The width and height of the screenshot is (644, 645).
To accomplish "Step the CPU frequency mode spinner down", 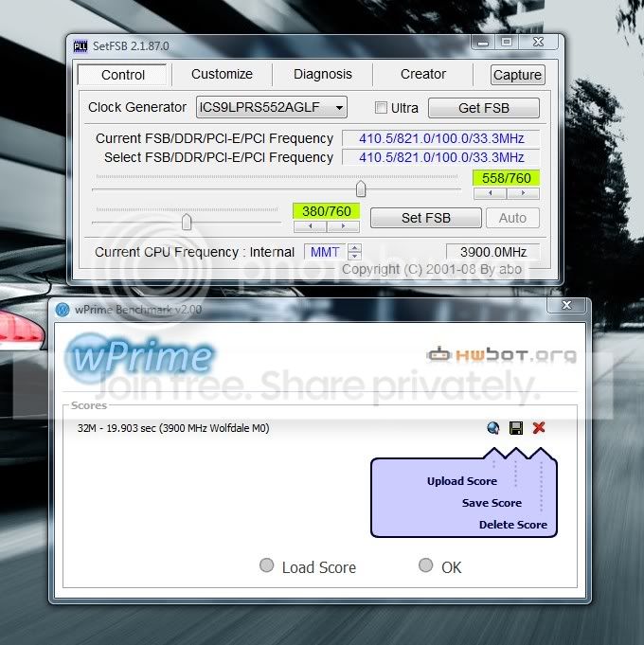I will click(354, 256).
